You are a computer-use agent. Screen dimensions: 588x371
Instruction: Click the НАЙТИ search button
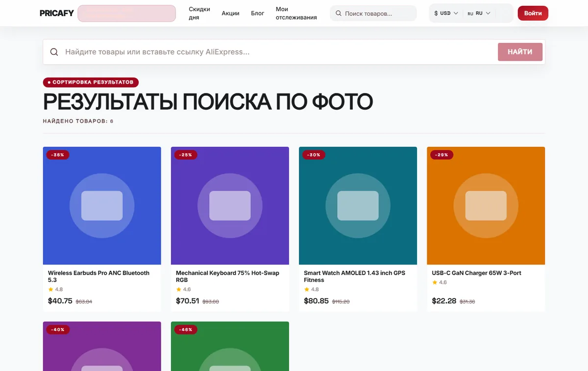pos(520,52)
